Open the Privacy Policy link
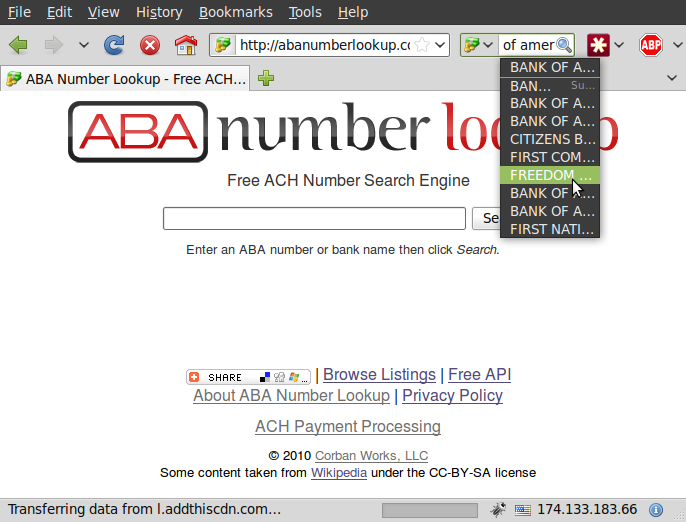The width and height of the screenshot is (686, 522). click(x=452, y=396)
